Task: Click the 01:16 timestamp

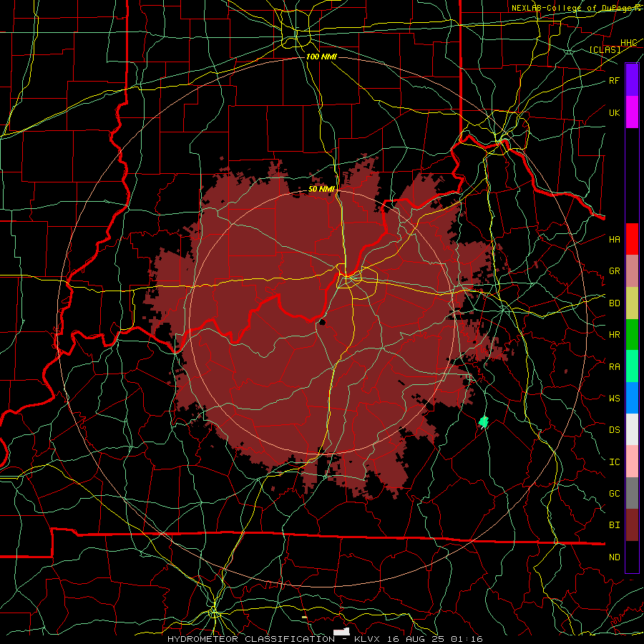Action: pos(467,639)
